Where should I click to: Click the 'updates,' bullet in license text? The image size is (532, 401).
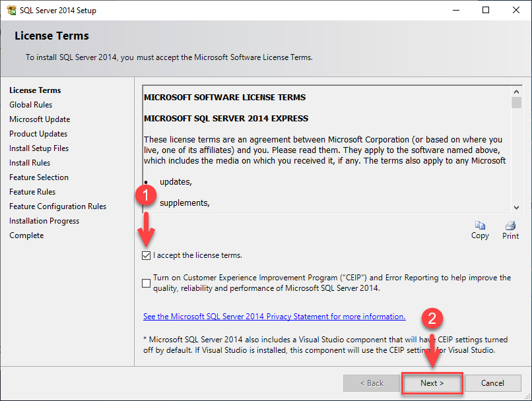[176, 182]
